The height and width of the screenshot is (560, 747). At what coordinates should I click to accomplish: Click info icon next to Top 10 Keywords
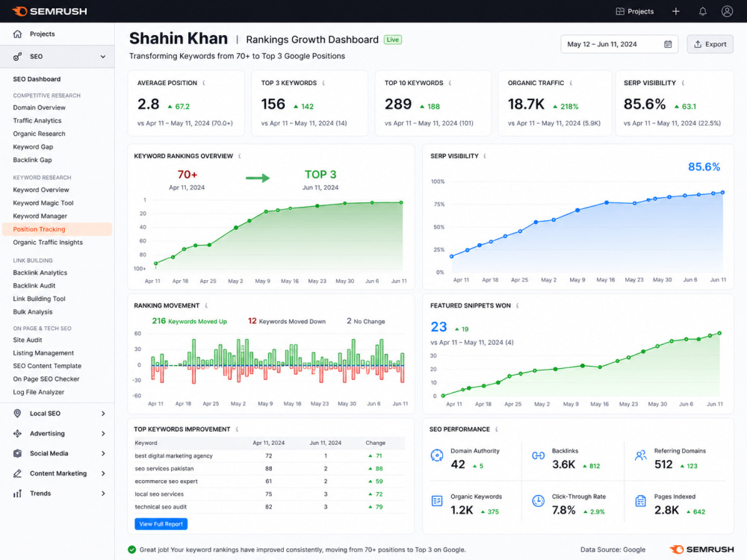450,83
